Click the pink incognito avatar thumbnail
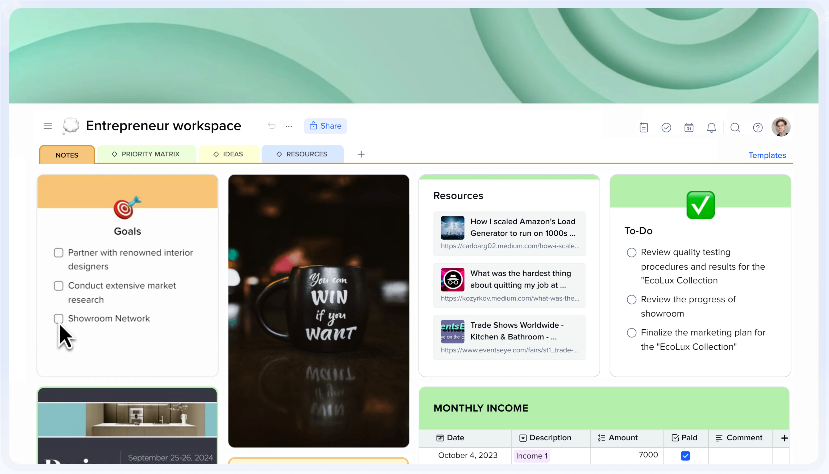Viewport: 829px width, 474px height. [453, 280]
